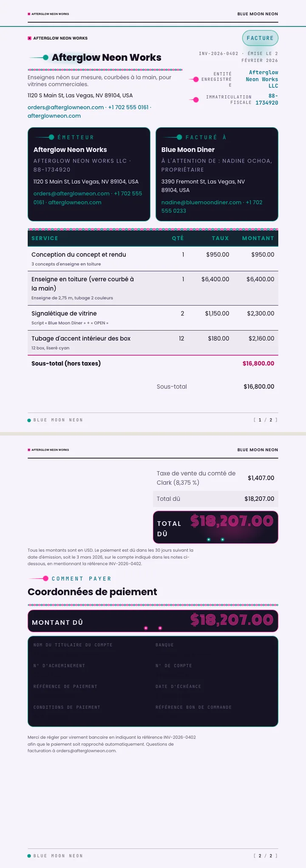Click the pink square logo beside AFTERGLOW NEON WORKS
The image size is (306, 868).
pos(29,38)
